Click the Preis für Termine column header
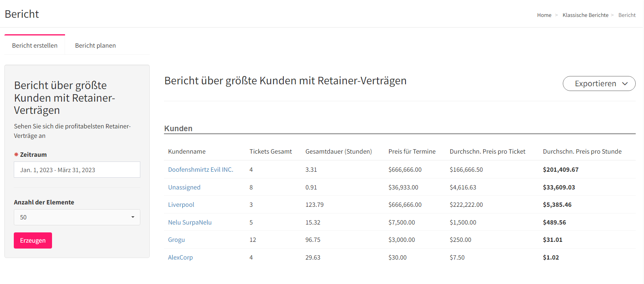 [412, 151]
